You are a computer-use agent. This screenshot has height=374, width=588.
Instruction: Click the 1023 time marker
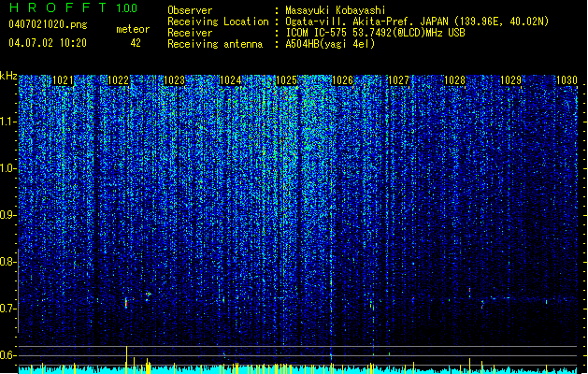[175, 80]
